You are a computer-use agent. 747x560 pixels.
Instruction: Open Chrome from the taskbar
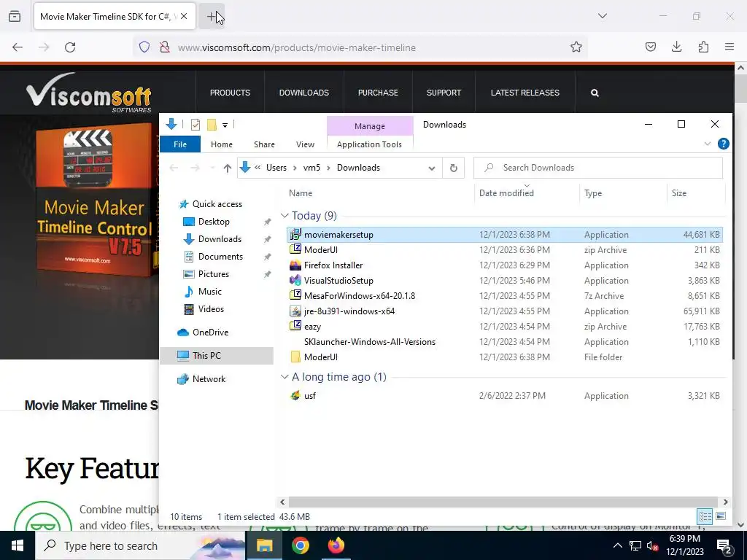pyautogui.click(x=300, y=545)
